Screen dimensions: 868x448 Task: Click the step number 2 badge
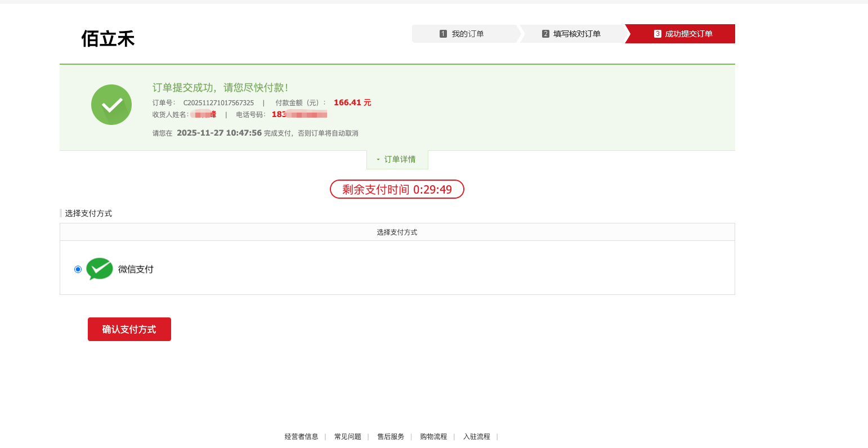545,34
